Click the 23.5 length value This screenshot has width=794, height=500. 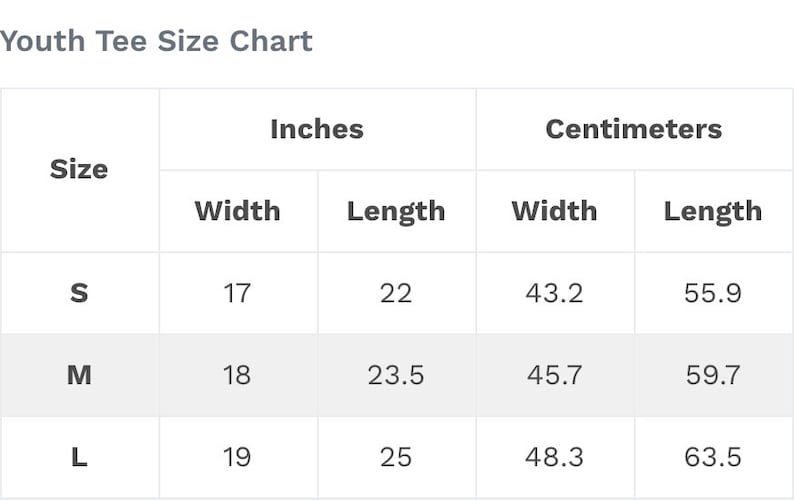pyautogui.click(x=396, y=375)
